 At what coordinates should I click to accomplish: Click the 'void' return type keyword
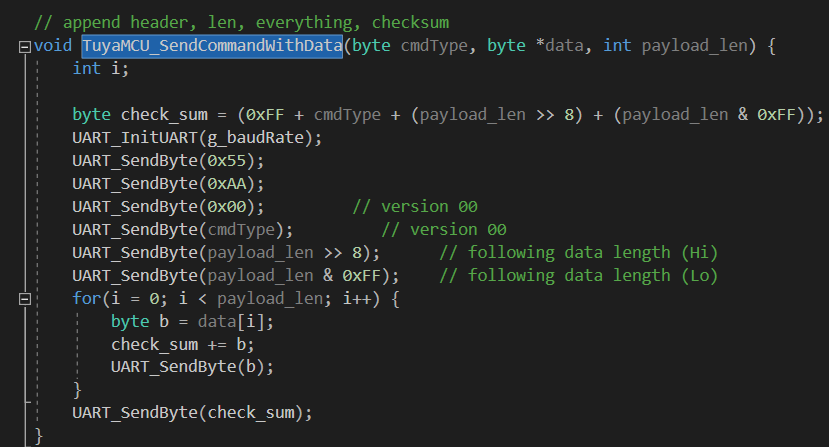click(x=53, y=45)
